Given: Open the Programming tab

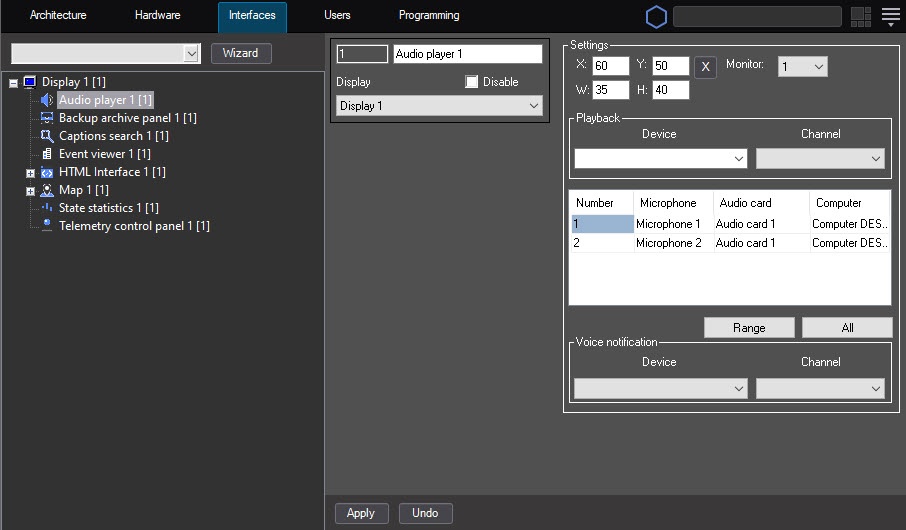Looking at the screenshot, I should point(429,16).
